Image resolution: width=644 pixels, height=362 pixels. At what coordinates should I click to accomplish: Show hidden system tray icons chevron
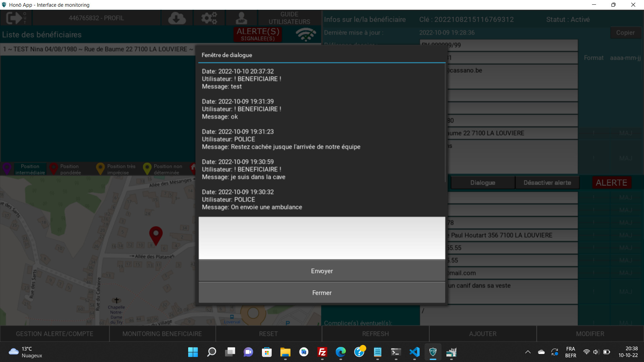pos(528,352)
